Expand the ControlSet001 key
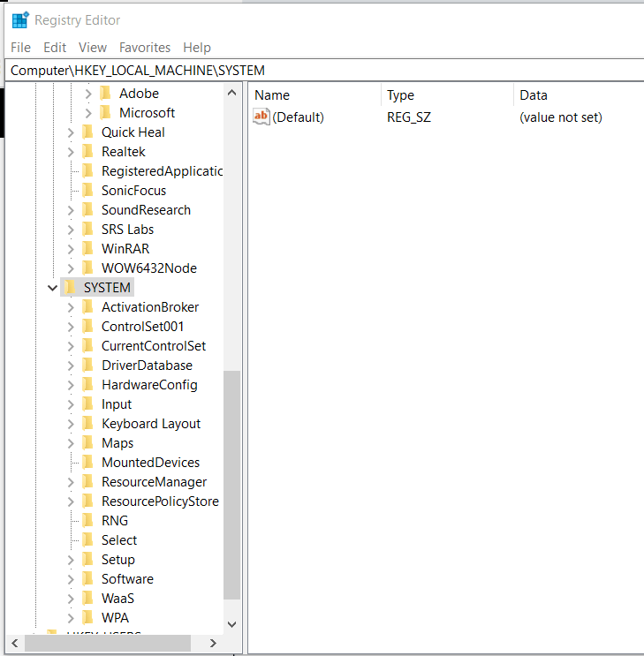Screen dimensions: 644x656 pyautogui.click(x=71, y=327)
